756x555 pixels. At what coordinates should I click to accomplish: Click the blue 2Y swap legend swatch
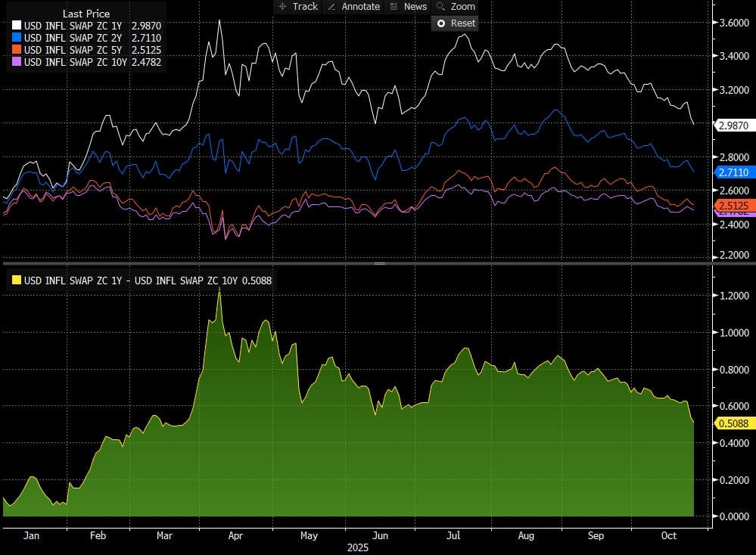click(x=17, y=38)
